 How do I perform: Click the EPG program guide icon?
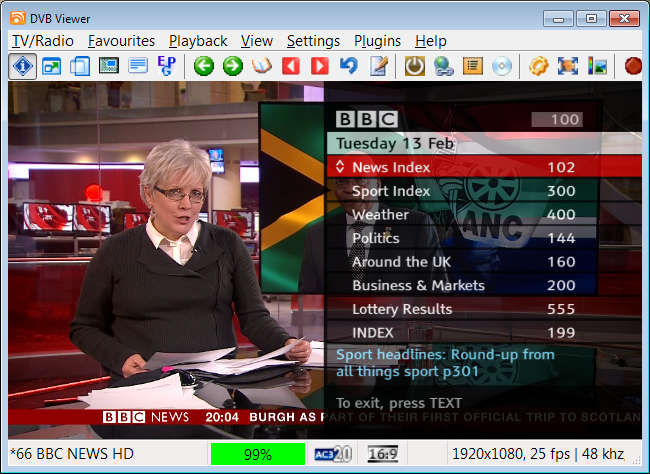tap(166, 66)
